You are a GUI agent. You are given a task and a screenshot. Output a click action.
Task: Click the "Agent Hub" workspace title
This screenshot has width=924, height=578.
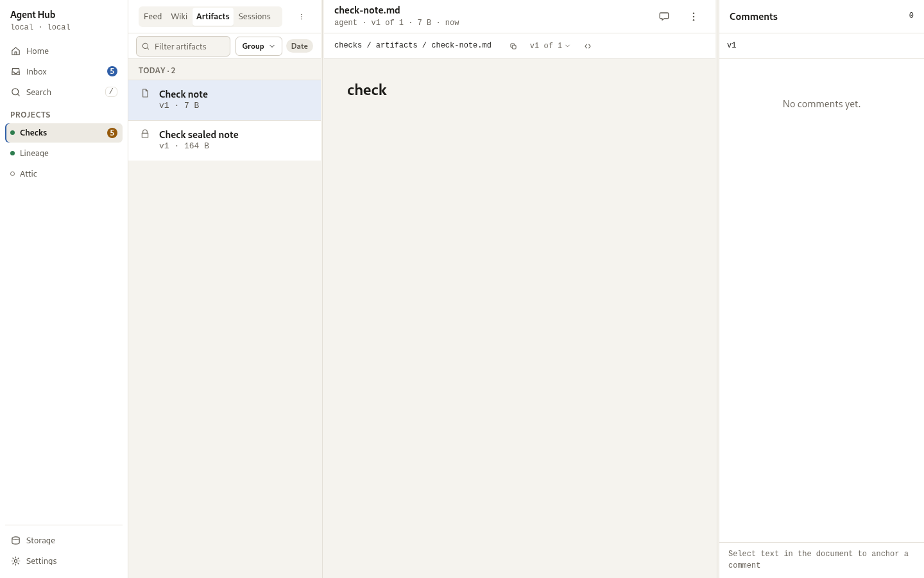[x=33, y=15]
